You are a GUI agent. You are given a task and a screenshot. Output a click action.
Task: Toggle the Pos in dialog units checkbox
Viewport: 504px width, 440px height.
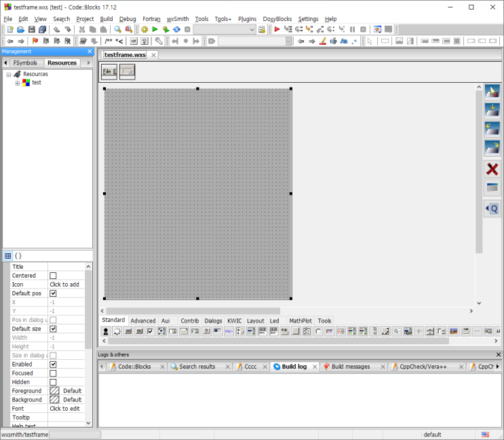(x=53, y=320)
